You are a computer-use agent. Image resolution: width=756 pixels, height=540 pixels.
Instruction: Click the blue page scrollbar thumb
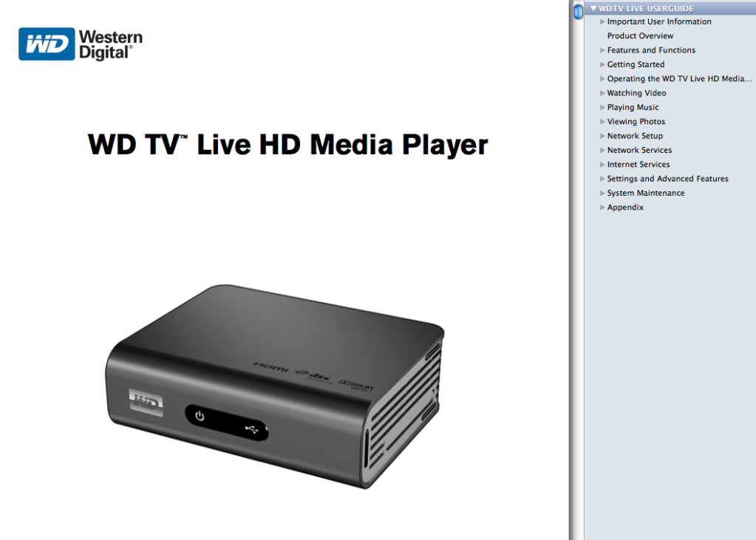coord(578,11)
